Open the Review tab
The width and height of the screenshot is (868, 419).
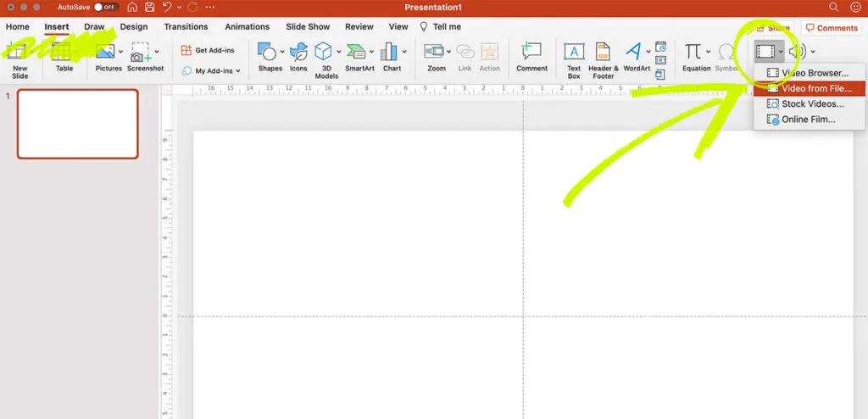pyautogui.click(x=359, y=26)
